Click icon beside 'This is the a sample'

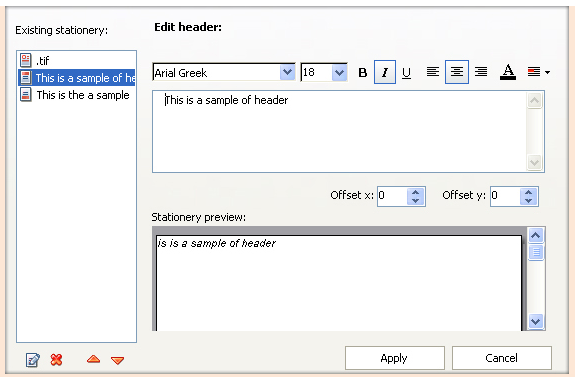(x=26, y=95)
